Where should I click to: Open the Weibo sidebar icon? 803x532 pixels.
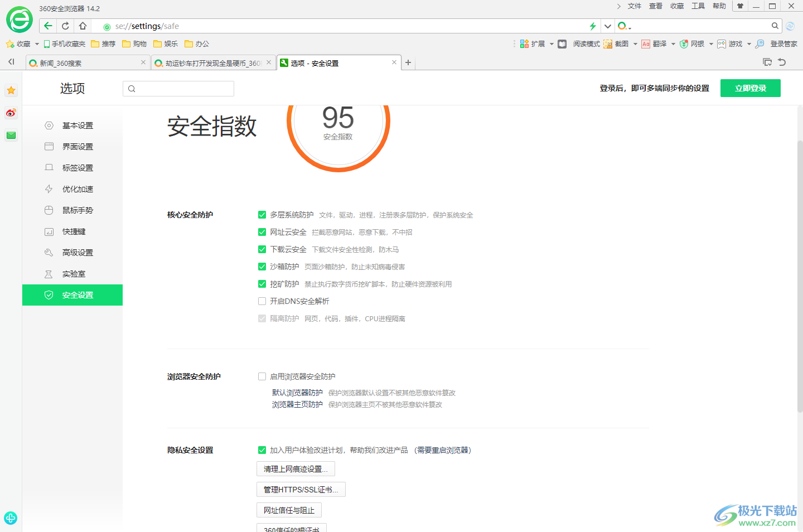click(x=11, y=113)
